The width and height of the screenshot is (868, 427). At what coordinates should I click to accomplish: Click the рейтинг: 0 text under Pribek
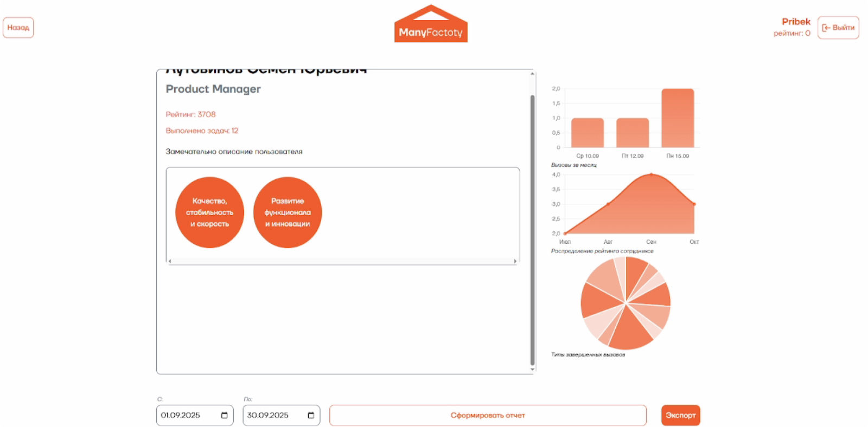(x=792, y=34)
